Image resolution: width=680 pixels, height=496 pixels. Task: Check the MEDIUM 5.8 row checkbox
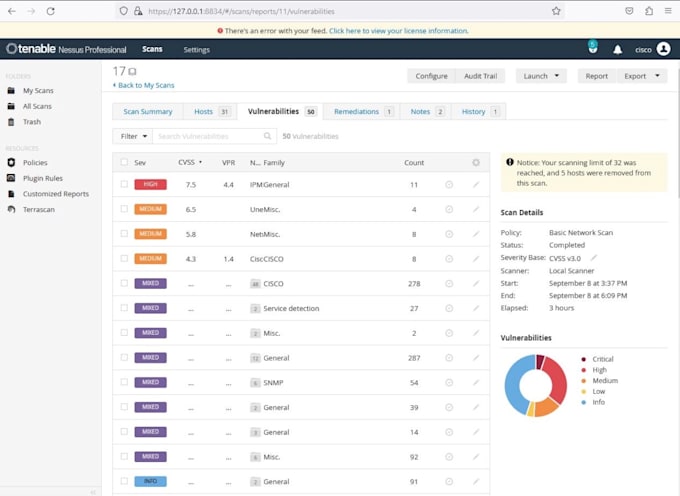point(124,234)
